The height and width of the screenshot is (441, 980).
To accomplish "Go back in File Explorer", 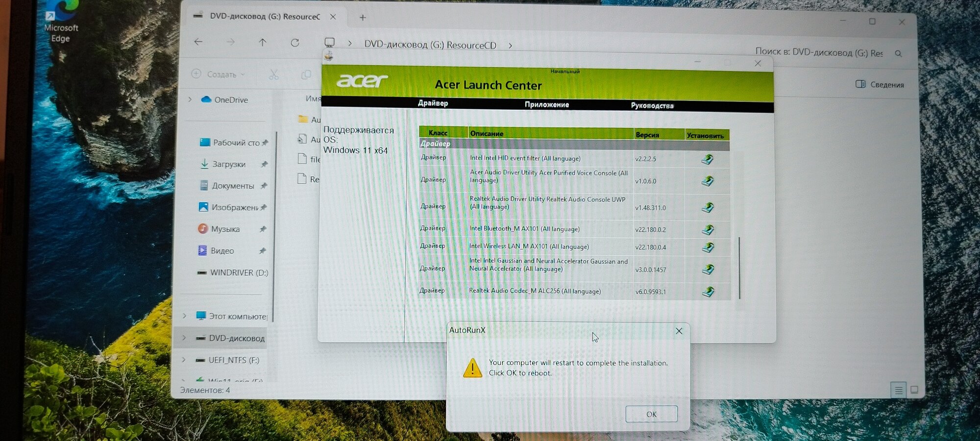I will pyautogui.click(x=198, y=42).
